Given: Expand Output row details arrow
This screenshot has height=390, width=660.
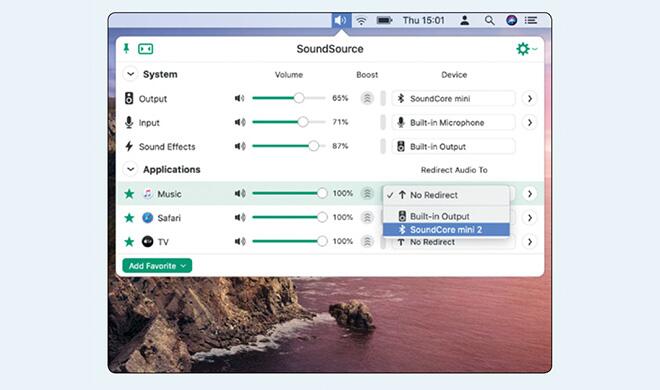Looking at the screenshot, I should [530, 98].
